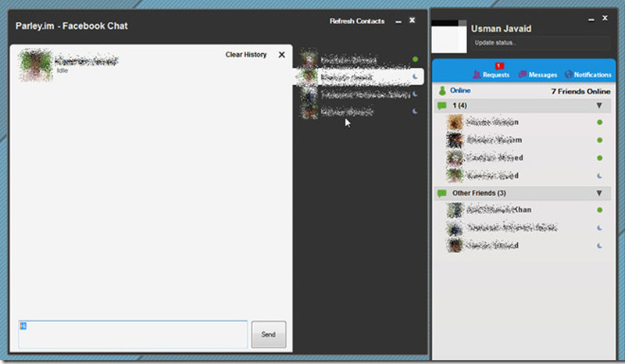Select the idle friend in 1 (4) group
625x364 pixels.
pos(523,176)
